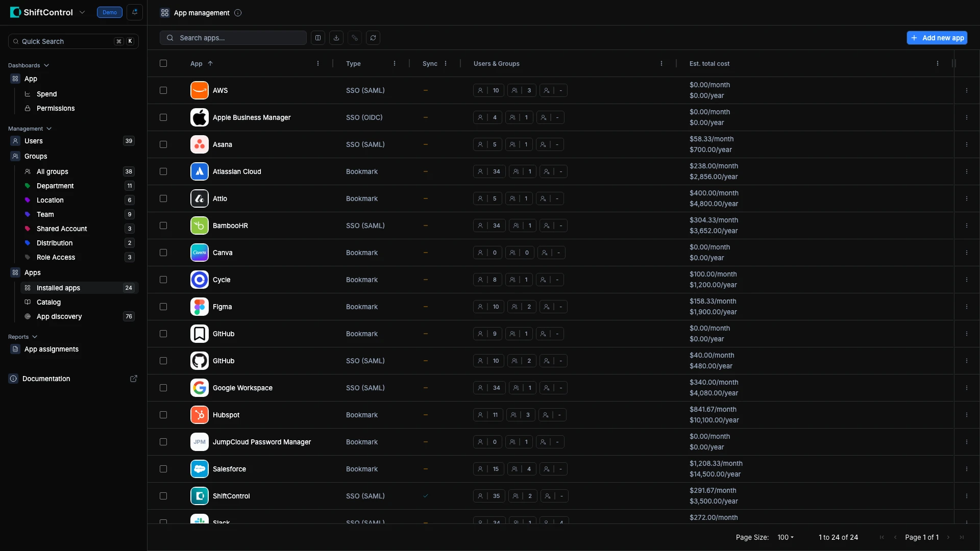The height and width of the screenshot is (551, 980).
Task: Open the Catalog page
Action: tap(80, 302)
